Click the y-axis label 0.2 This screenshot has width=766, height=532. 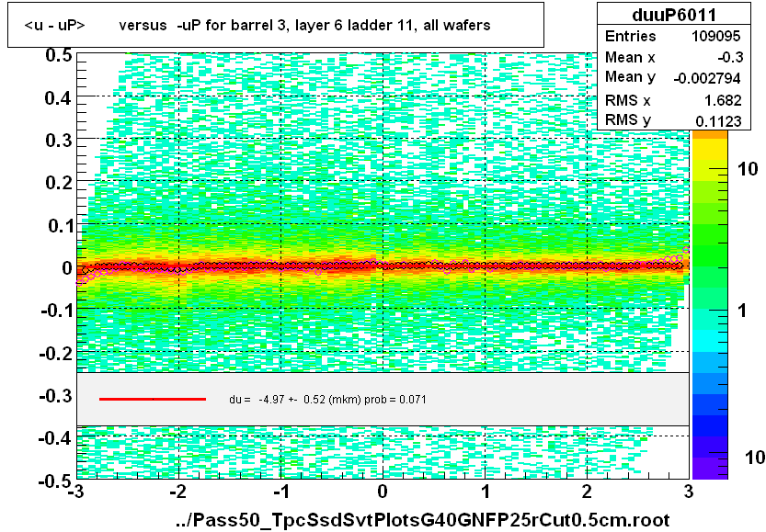coord(59,183)
